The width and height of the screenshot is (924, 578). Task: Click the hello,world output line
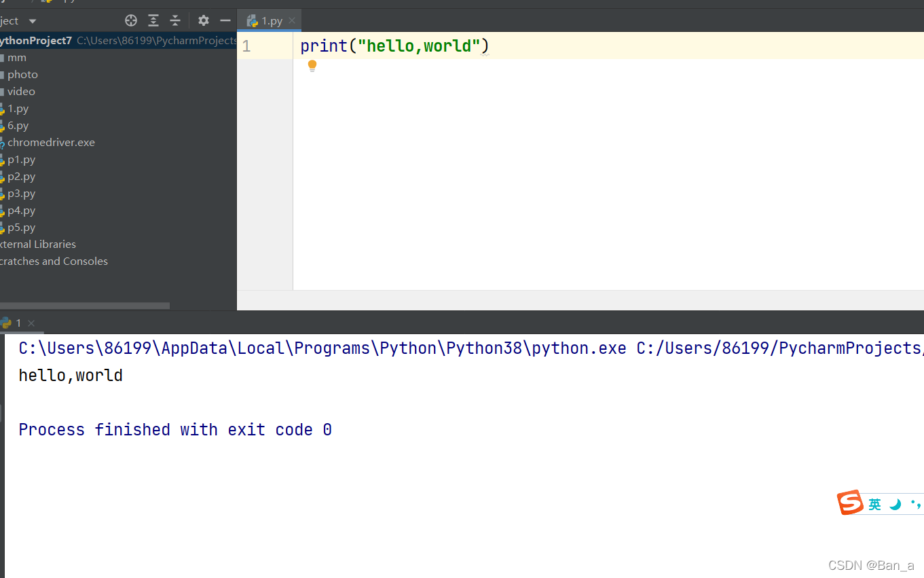(x=71, y=376)
